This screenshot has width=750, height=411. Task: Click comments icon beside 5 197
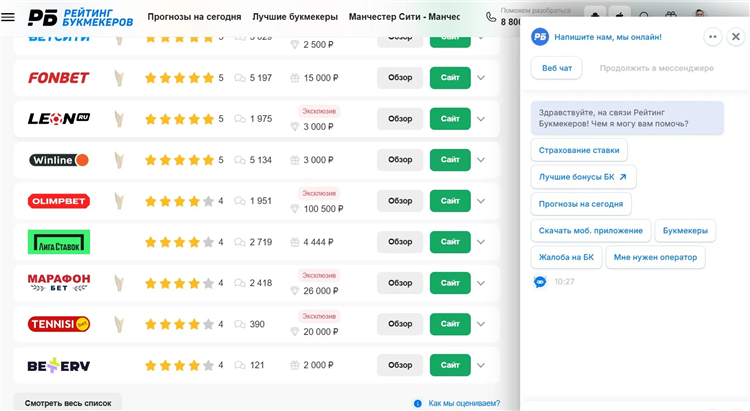[240, 78]
